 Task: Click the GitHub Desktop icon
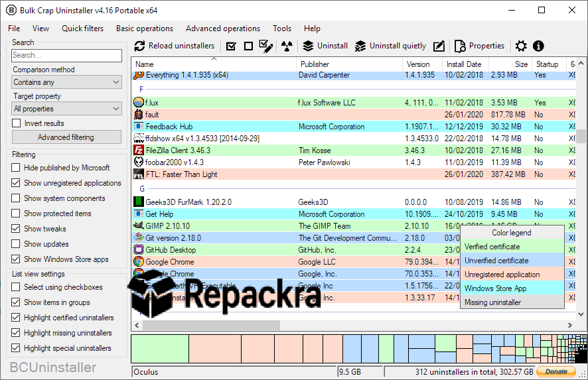point(139,249)
